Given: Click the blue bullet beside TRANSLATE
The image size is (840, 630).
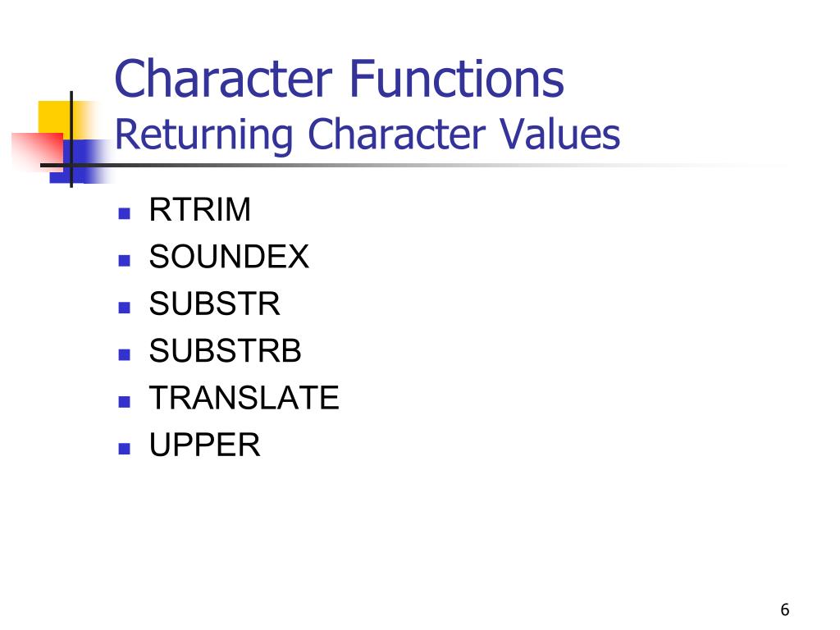Looking at the screenshot, I should point(125,402).
